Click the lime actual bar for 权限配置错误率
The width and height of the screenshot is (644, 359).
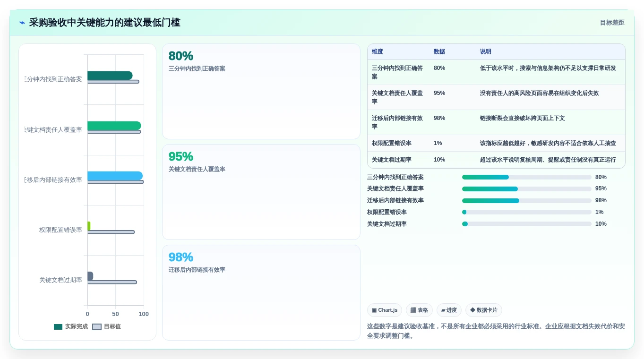(x=89, y=226)
